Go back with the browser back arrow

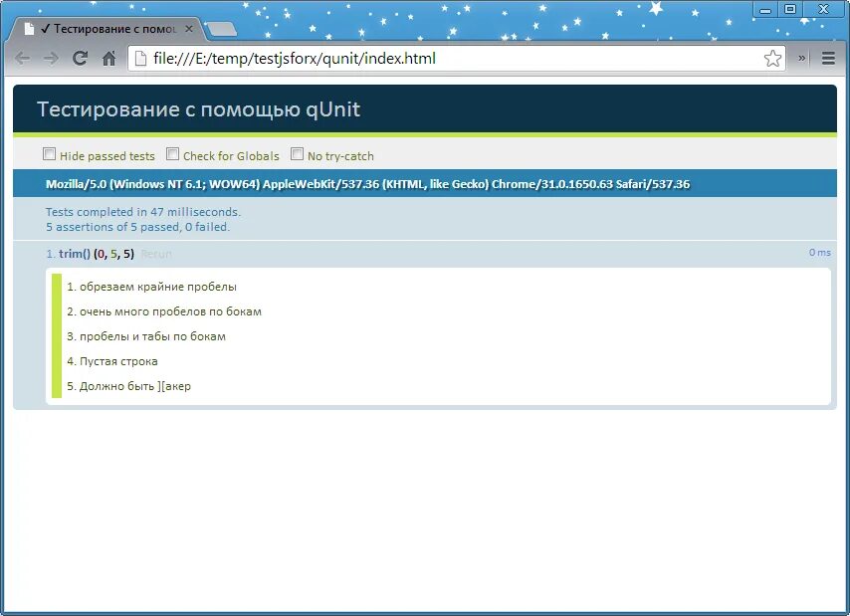click(x=22, y=59)
